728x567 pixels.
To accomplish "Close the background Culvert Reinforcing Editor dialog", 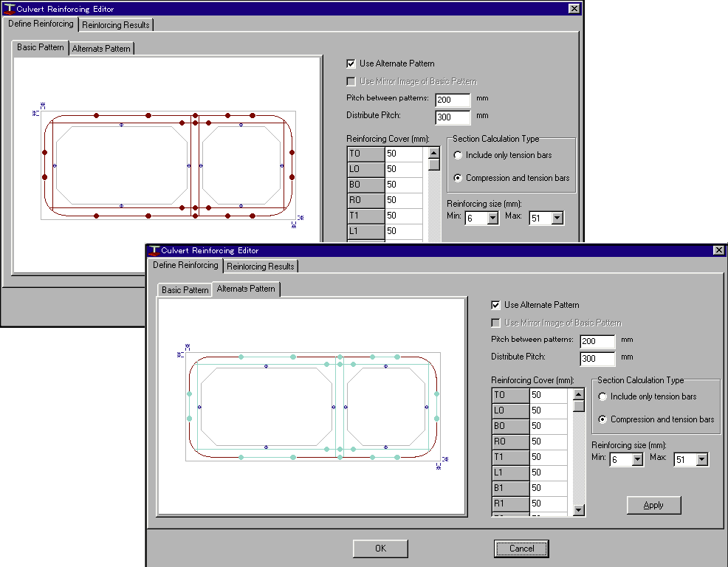I will (574, 9).
